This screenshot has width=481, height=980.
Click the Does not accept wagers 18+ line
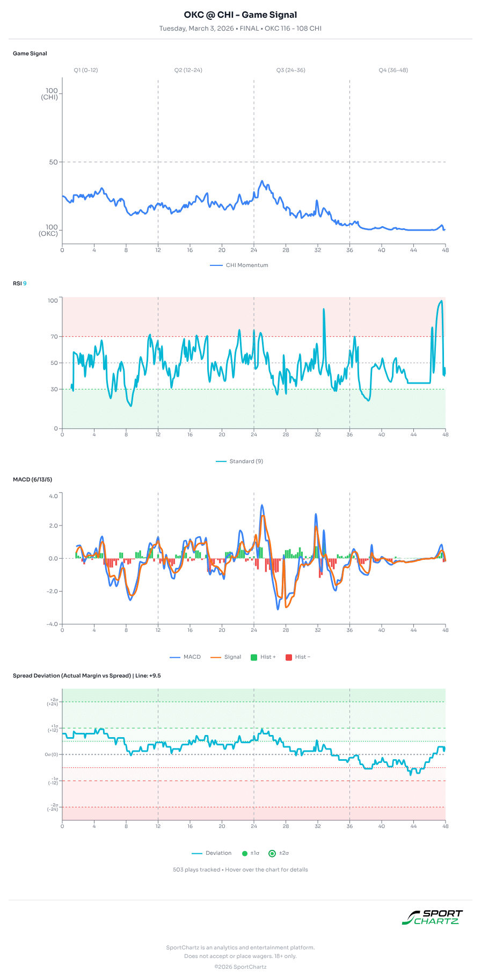tap(240, 956)
